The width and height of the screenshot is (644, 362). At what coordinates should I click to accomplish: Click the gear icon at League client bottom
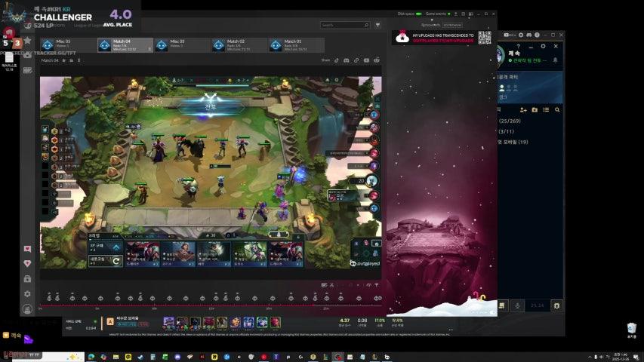click(x=556, y=305)
